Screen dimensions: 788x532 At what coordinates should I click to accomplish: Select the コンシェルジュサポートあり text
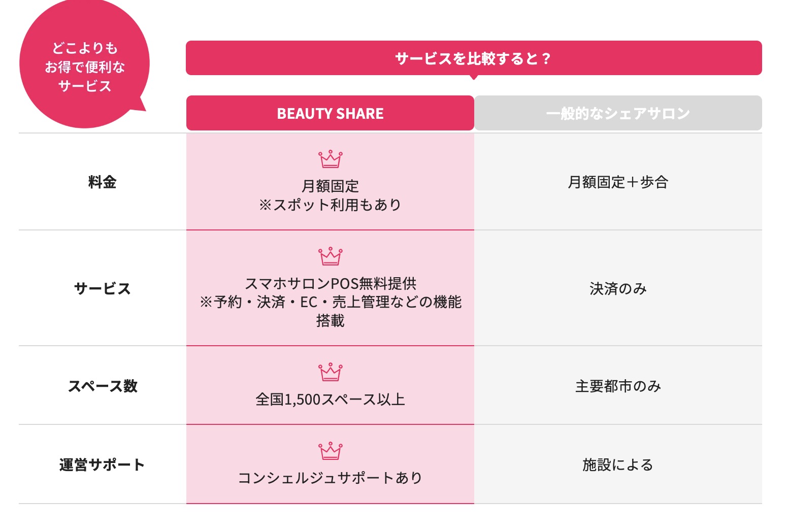[330, 478]
